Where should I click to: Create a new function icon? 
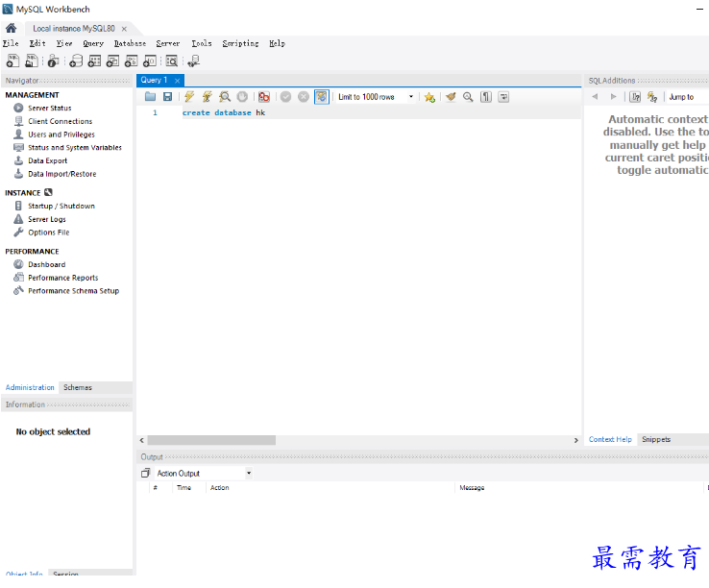pyautogui.click(x=150, y=61)
